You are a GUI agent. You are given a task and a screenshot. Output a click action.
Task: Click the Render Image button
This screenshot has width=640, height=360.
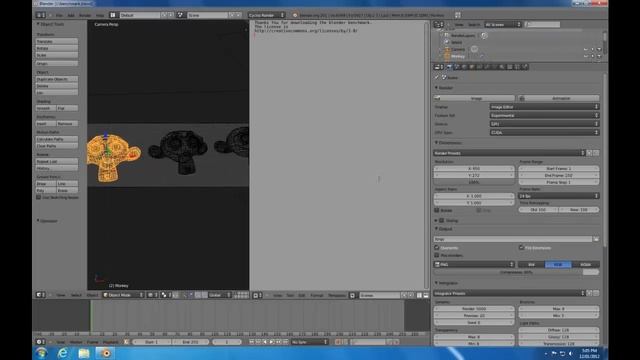pos(474,98)
